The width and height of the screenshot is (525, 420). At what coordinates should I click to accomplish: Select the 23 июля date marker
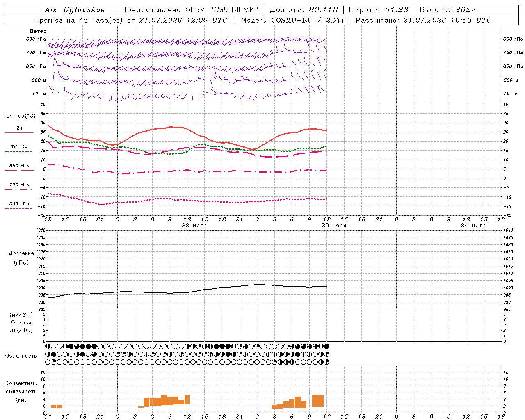tap(333, 226)
